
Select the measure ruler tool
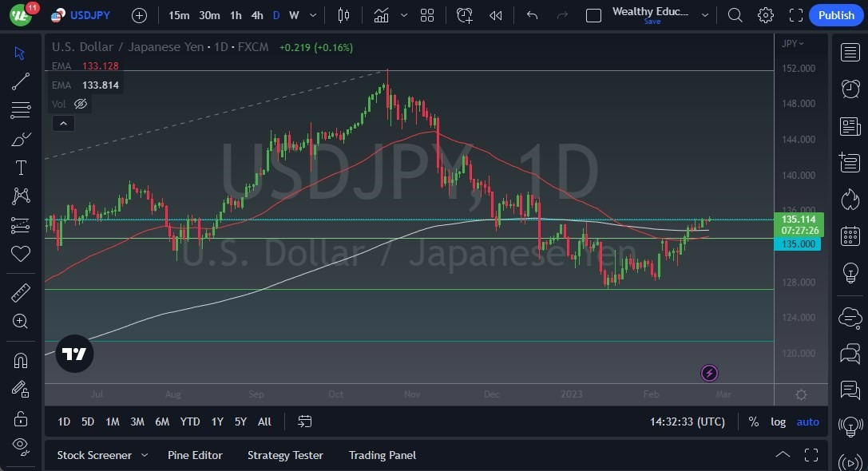coord(21,292)
